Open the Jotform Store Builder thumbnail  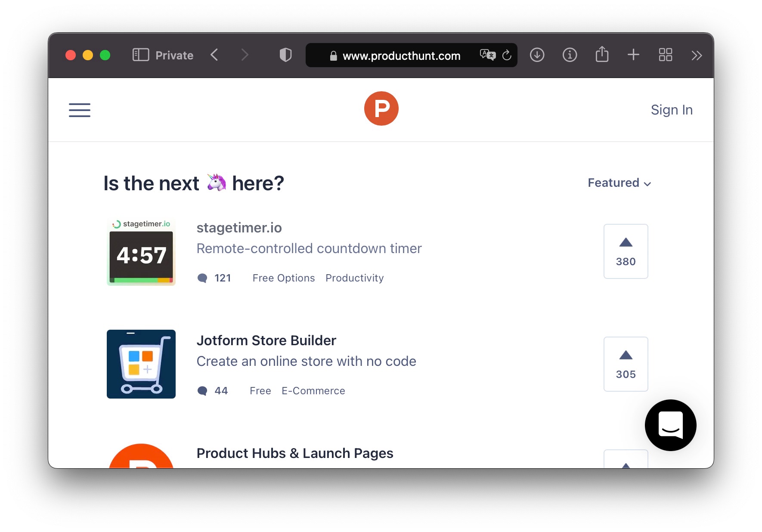click(141, 364)
